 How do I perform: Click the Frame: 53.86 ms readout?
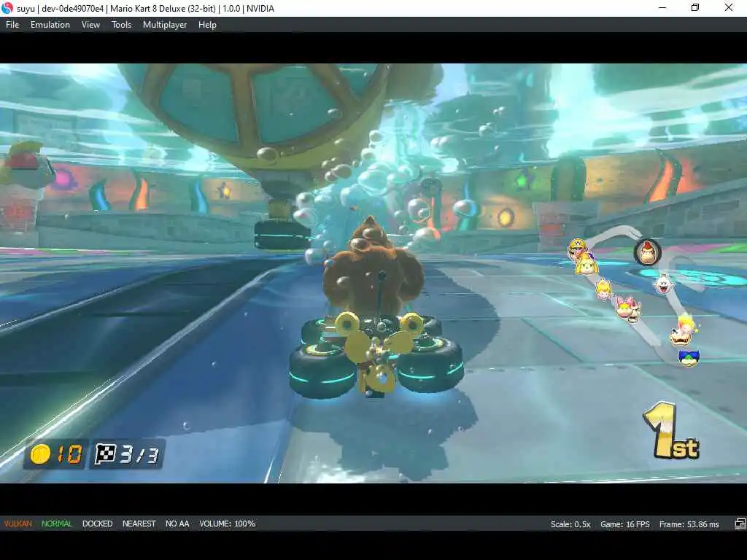coord(689,524)
